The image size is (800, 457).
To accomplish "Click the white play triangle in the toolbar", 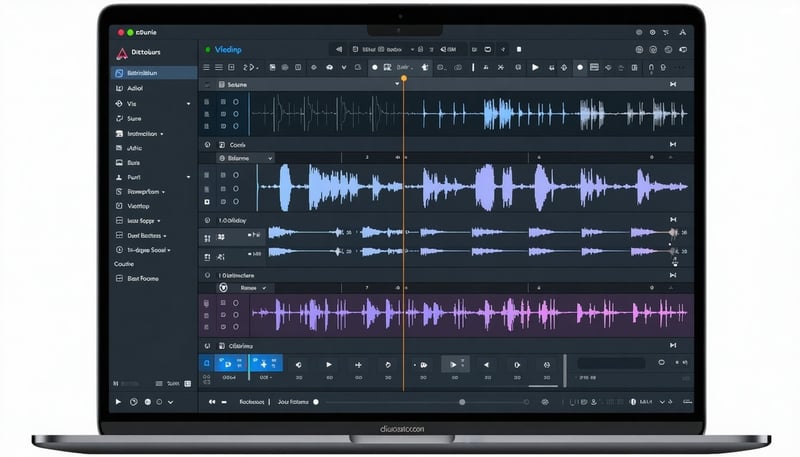I will tap(535, 67).
